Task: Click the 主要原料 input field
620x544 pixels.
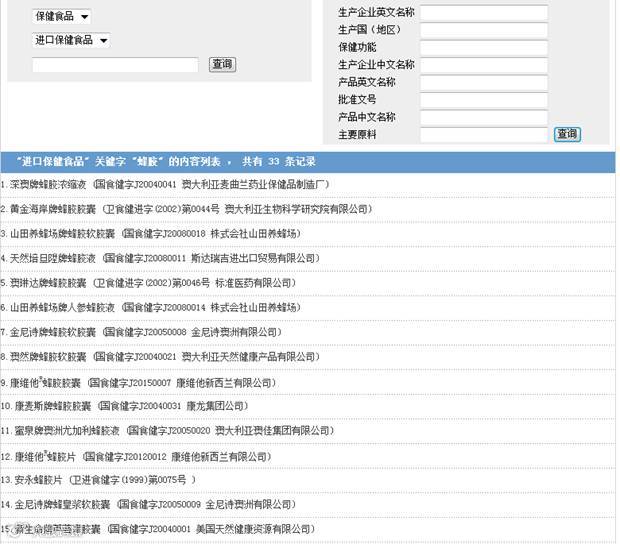Action: pos(484,134)
